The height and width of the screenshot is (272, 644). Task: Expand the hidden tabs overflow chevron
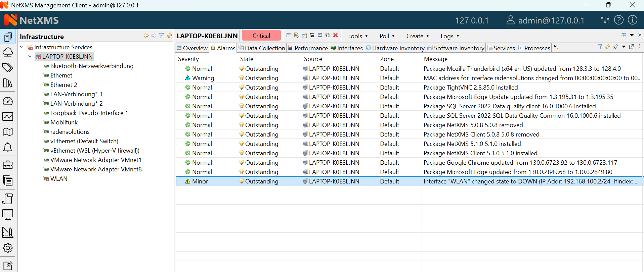[x=556, y=48]
